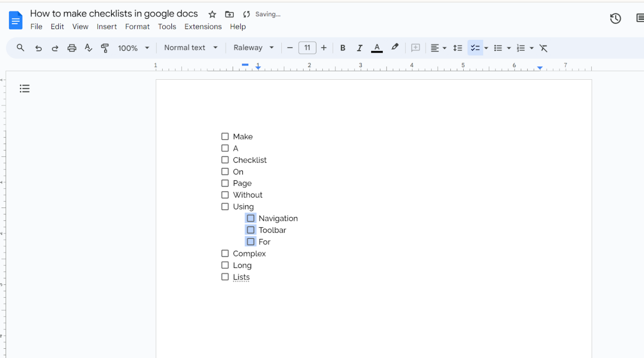Tick the Navigation checklist item
This screenshot has height=358, width=644.
point(250,218)
